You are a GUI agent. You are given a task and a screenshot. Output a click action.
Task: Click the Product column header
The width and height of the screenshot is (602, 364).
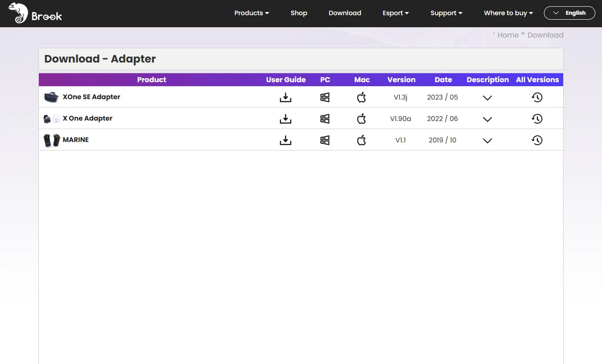[152, 79]
